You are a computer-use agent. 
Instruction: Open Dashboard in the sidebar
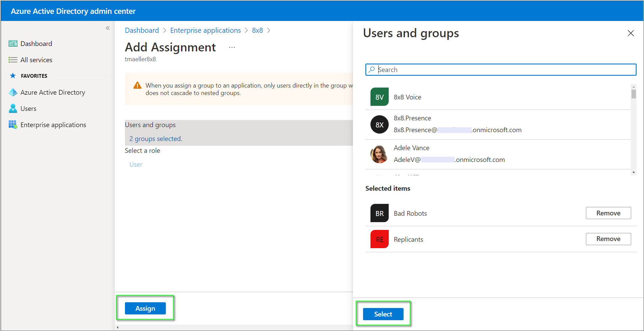36,44
